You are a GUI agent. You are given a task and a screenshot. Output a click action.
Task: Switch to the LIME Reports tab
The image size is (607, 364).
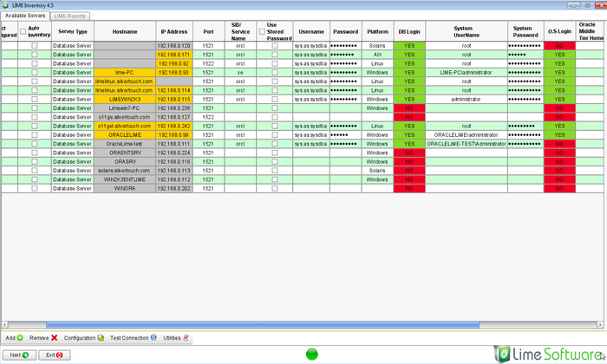tap(70, 16)
